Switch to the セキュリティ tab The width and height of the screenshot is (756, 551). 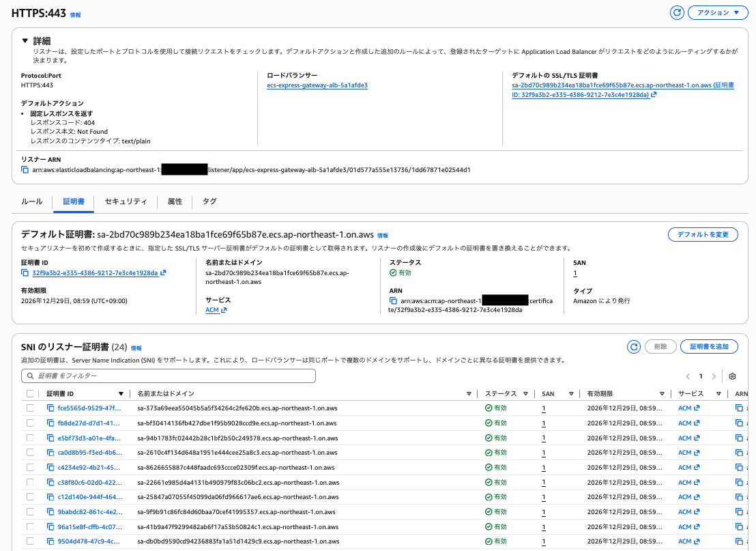coord(126,201)
